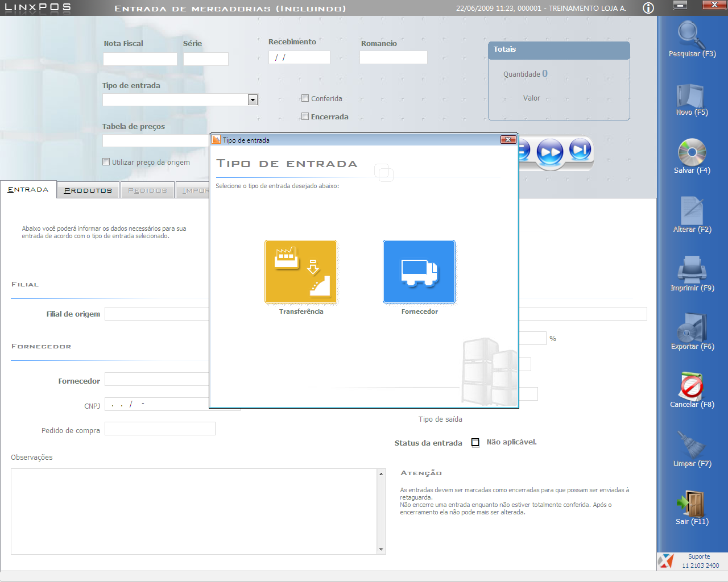
Task: Open the information icon in the title bar
Action: pyautogui.click(x=648, y=8)
